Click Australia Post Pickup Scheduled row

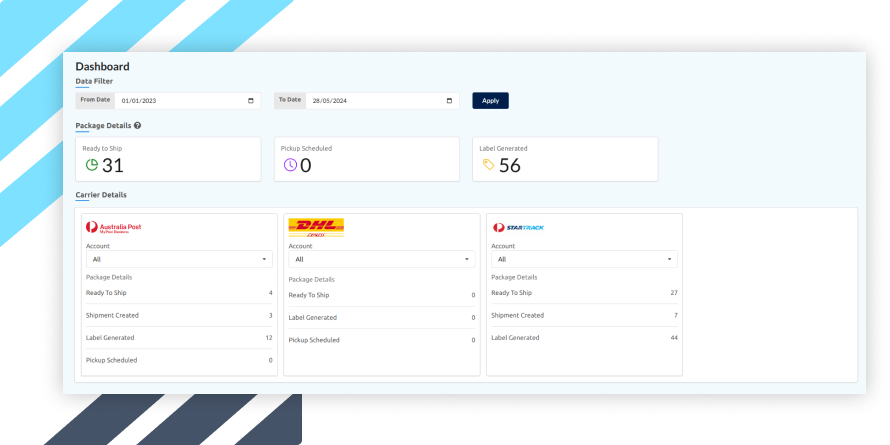click(179, 360)
